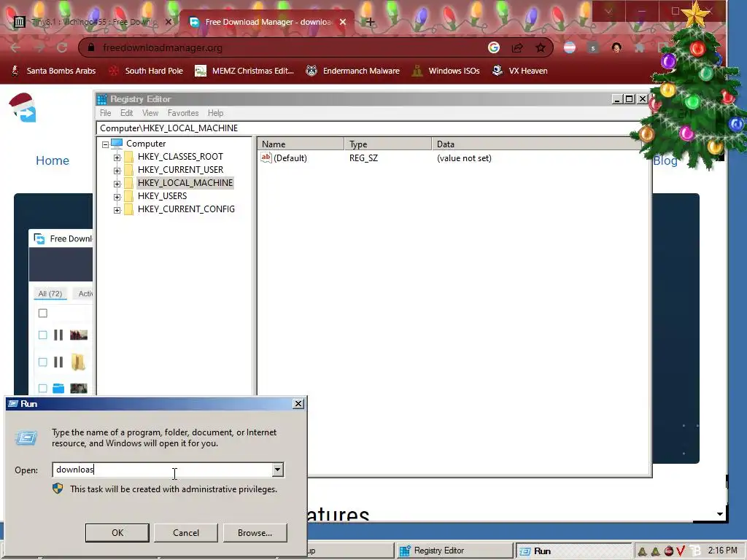747x560 pixels.
Task: Click the red V tray icon
Action: [x=681, y=551]
